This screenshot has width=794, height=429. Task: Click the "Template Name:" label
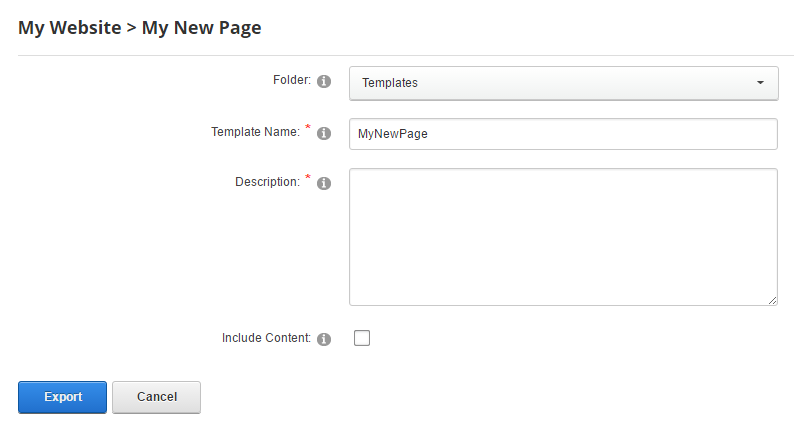point(255,132)
